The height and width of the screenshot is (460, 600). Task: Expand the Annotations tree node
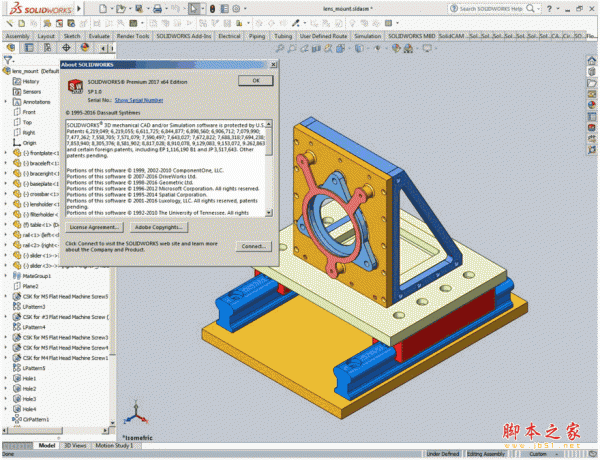point(5,102)
